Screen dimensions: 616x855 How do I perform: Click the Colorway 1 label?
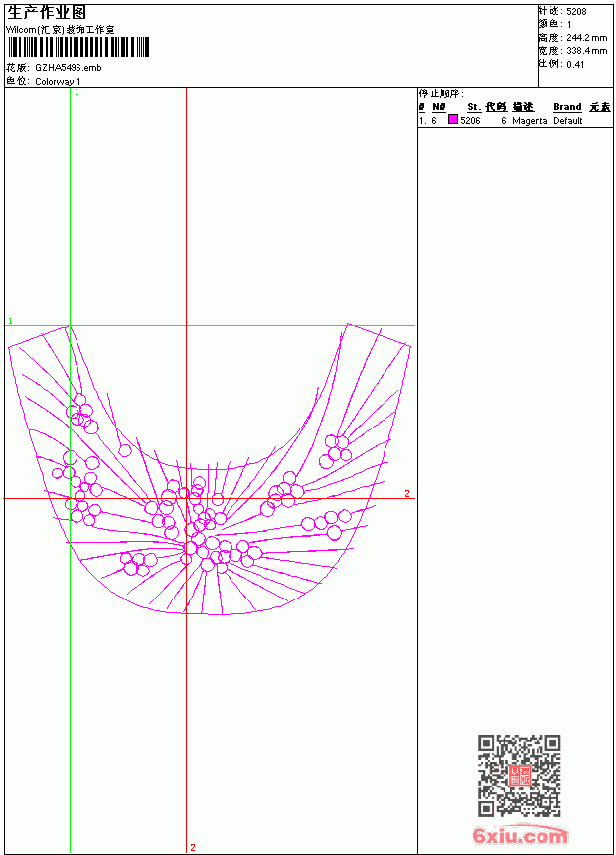(58, 82)
